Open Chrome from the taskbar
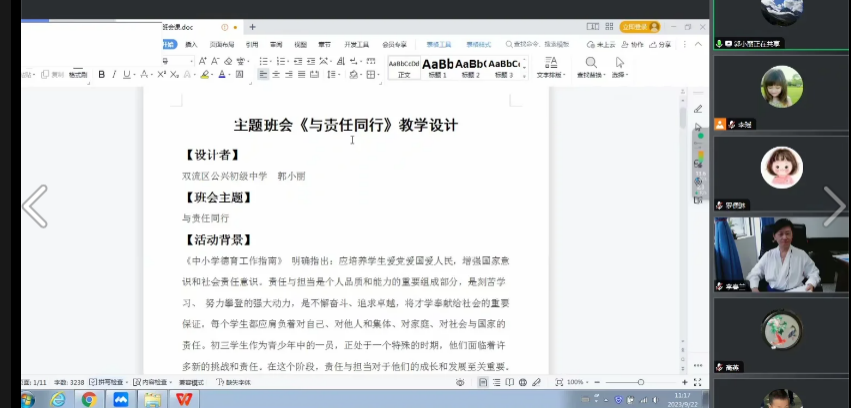 89,400
